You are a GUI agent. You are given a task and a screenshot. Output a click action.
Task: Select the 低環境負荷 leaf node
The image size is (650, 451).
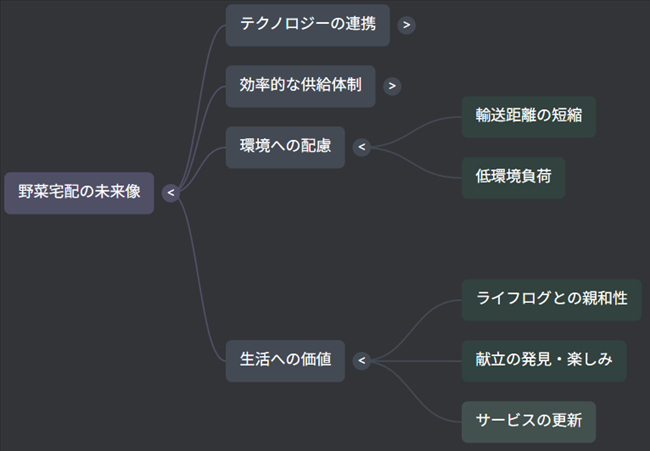[513, 178]
